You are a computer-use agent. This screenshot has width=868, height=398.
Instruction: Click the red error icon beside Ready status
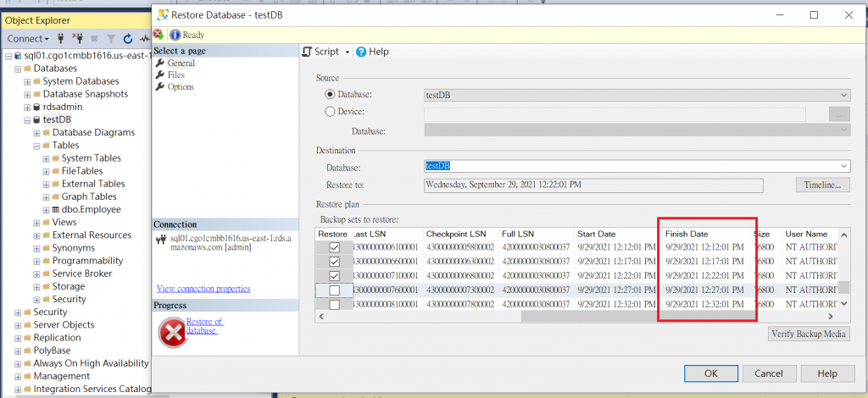[x=159, y=34]
